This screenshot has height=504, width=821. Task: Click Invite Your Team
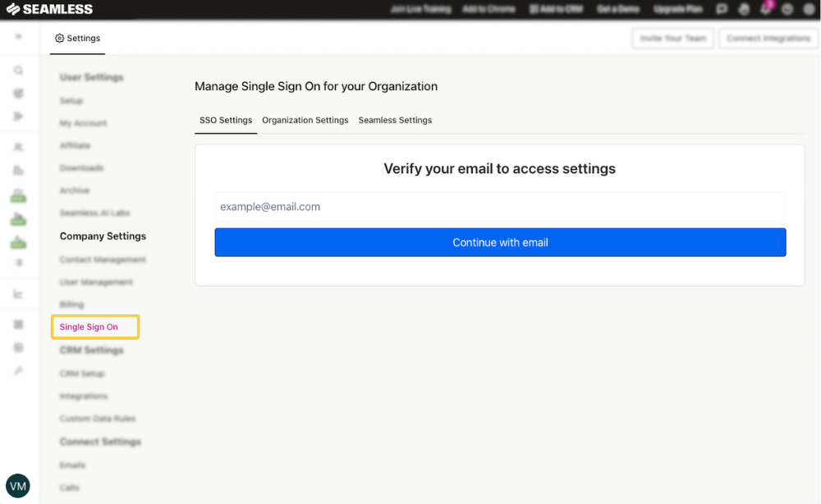(672, 38)
